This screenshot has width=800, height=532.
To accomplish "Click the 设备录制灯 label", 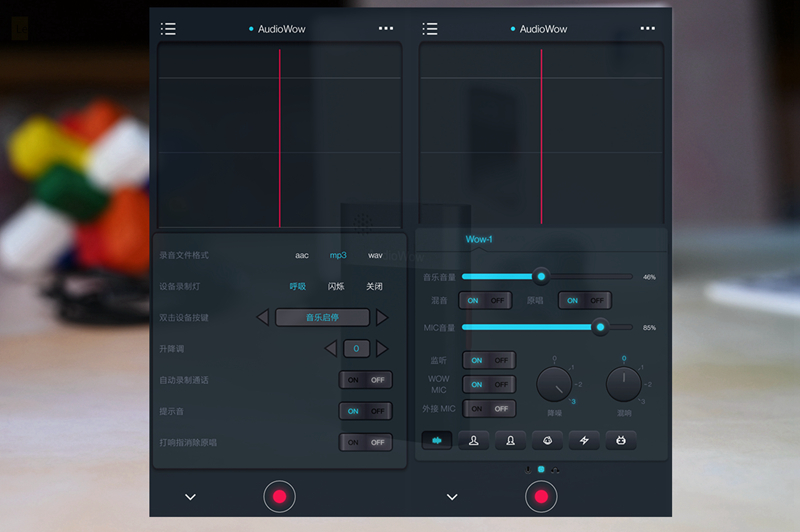I will [x=180, y=286].
